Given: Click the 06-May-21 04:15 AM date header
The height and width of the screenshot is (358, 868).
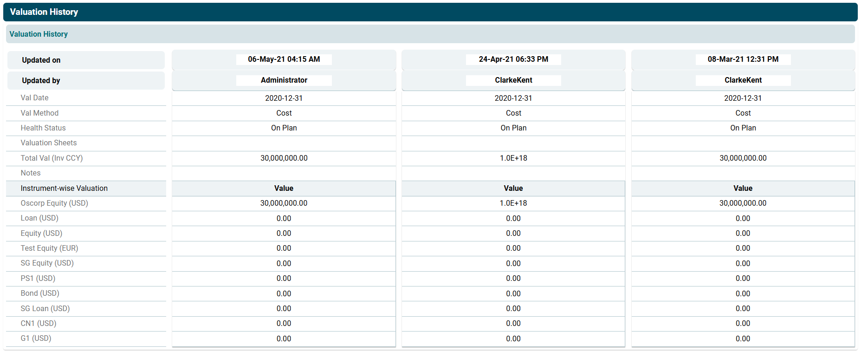Looking at the screenshot, I should click(x=284, y=59).
